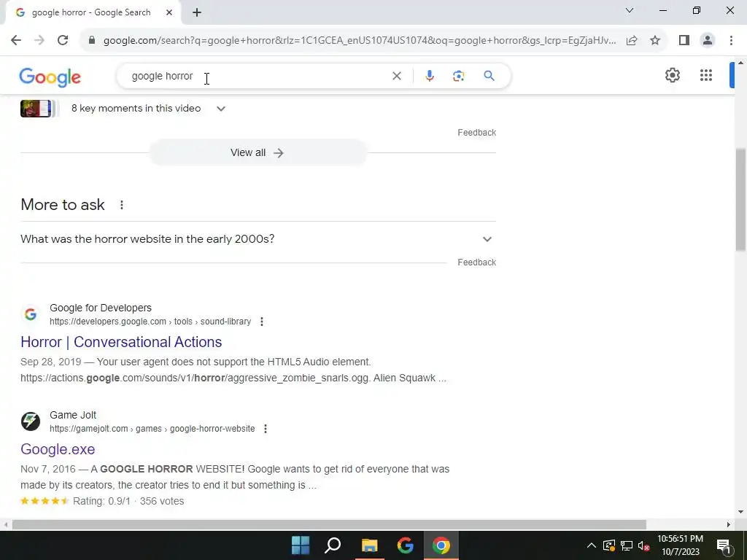Image resolution: width=747 pixels, height=560 pixels.
Task: Open More to ask options menu
Action: (122, 205)
